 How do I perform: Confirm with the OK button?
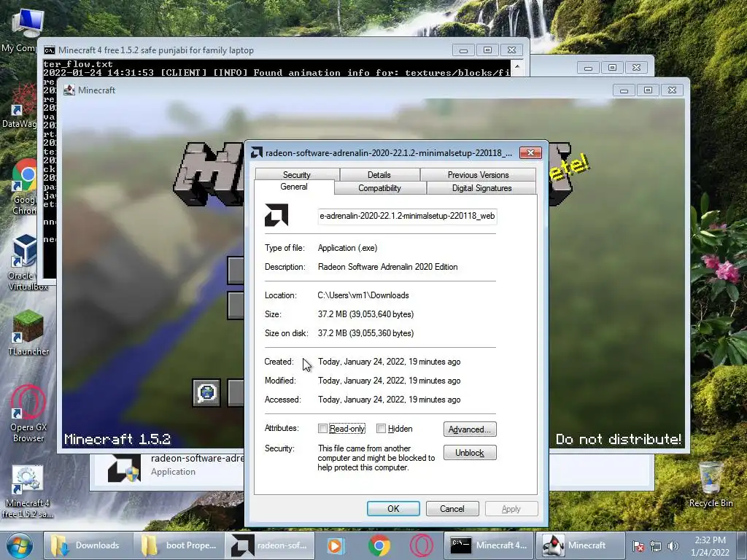coord(393,508)
